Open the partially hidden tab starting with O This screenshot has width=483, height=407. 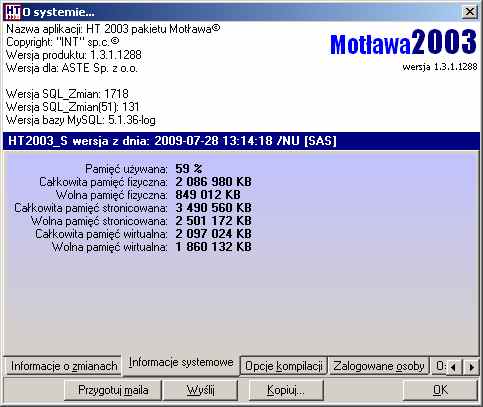tap(439, 366)
